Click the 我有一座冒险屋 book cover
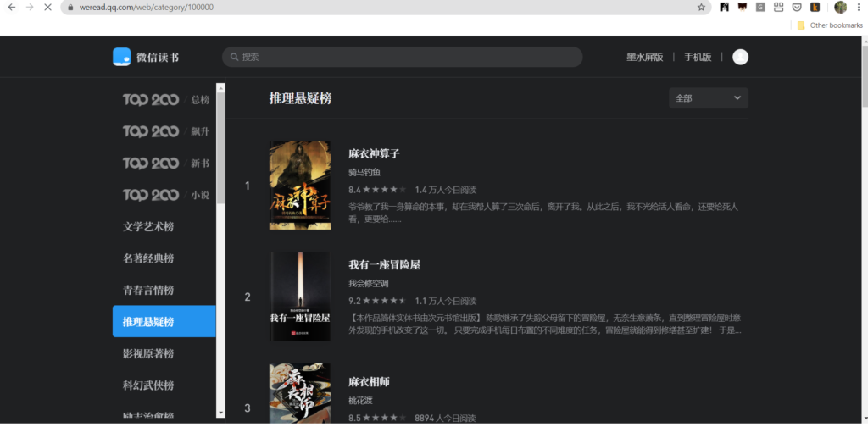This screenshot has height=427, width=868. pyautogui.click(x=300, y=297)
